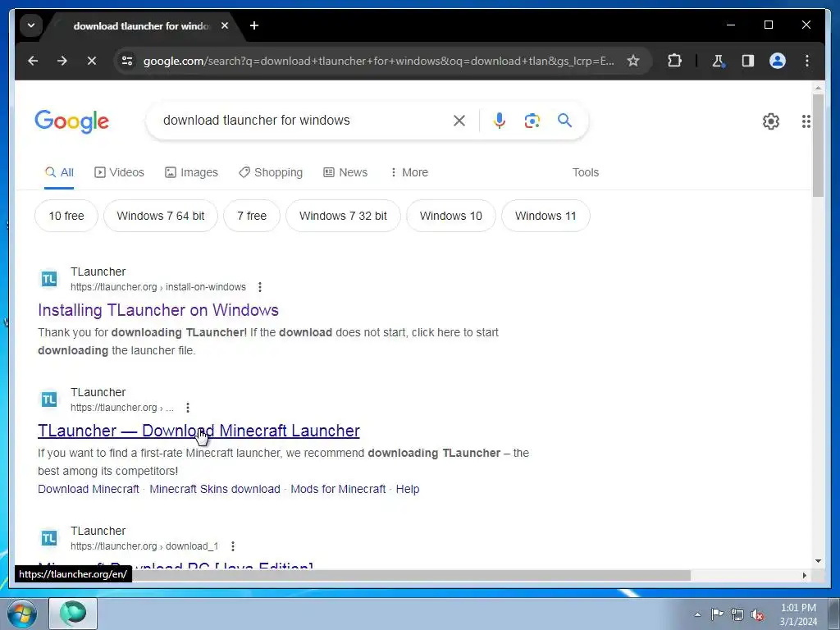
Task: Click the scroll down arrow
Action: pos(818,561)
